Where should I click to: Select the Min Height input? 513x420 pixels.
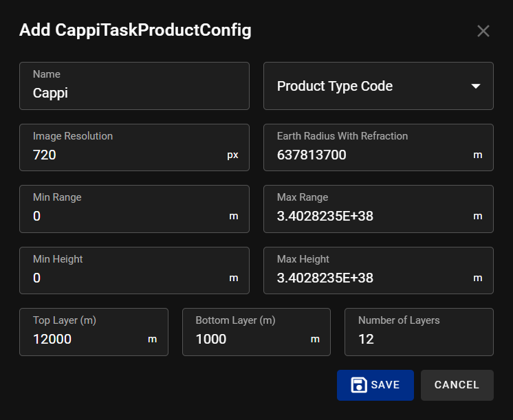point(127,278)
